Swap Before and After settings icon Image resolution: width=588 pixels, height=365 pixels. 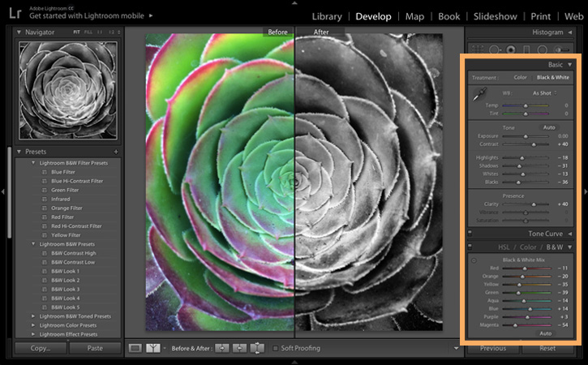pyautogui.click(x=257, y=348)
